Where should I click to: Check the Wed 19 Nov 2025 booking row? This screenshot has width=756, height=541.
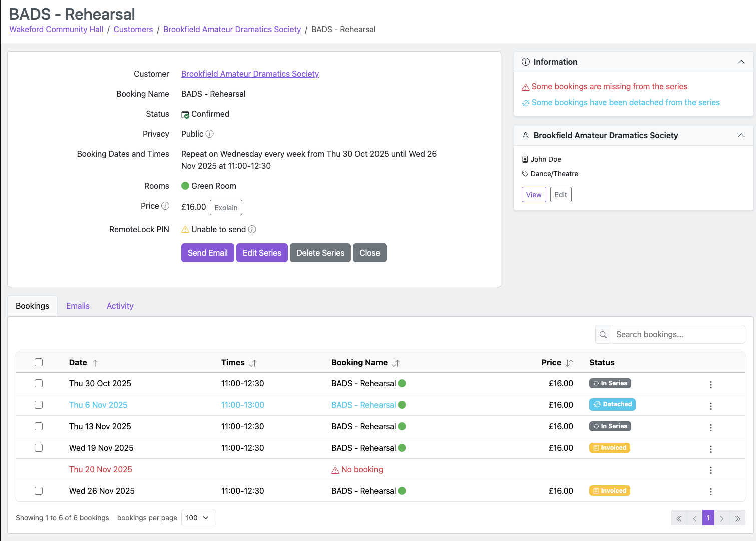pyautogui.click(x=39, y=448)
